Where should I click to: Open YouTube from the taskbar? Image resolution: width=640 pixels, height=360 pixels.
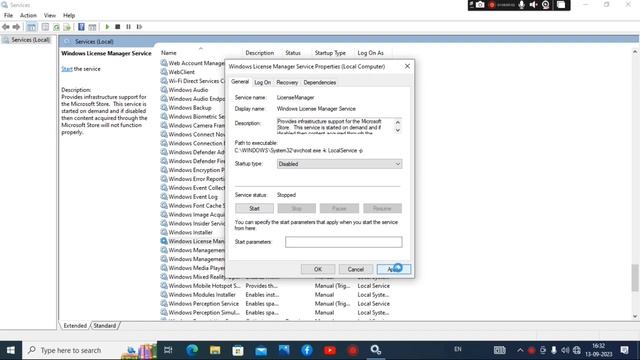tap(330, 350)
